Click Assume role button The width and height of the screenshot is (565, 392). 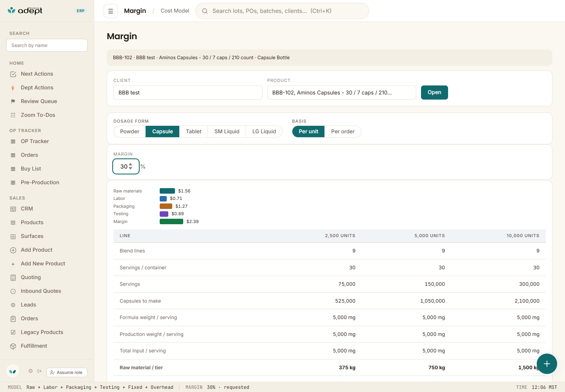[67, 372]
